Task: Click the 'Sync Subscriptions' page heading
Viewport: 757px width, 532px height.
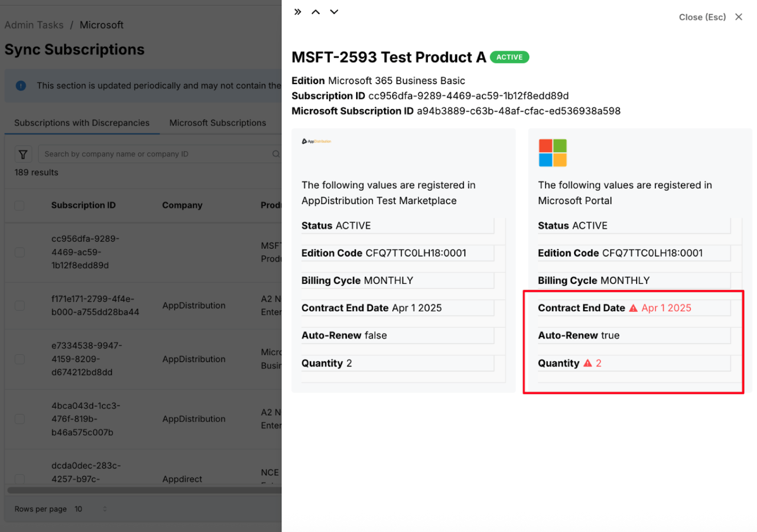Action: [75, 49]
